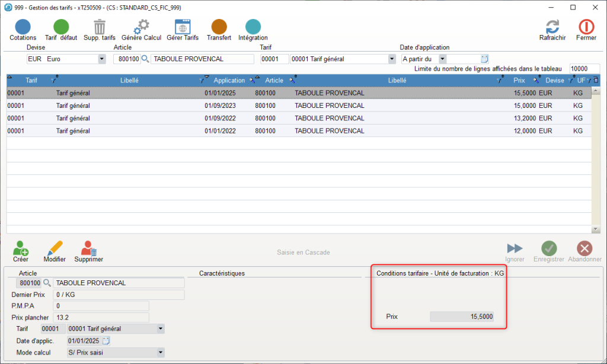Click the Tarif défaut green icon
The width and height of the screenshot is (607, 364).
point(61,27)
